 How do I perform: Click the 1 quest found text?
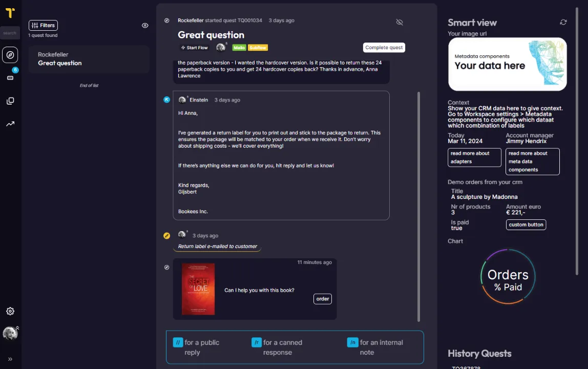[43, 35]
